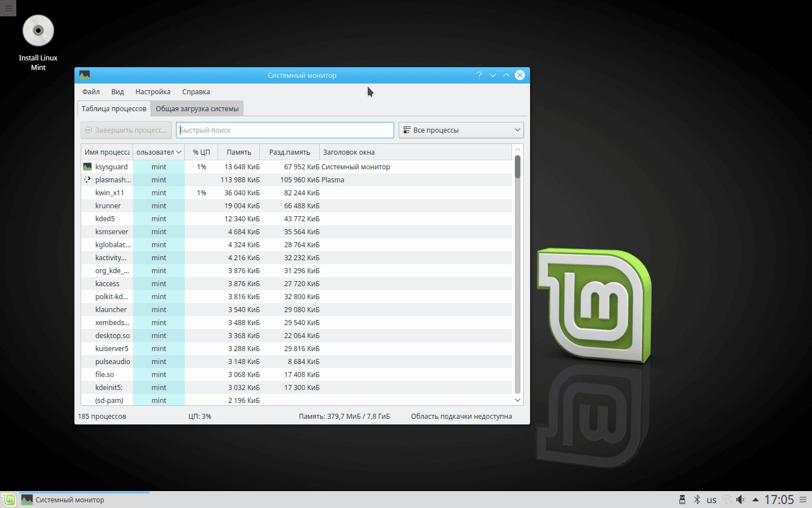Select the xembeds... process row

coord(297,322)
